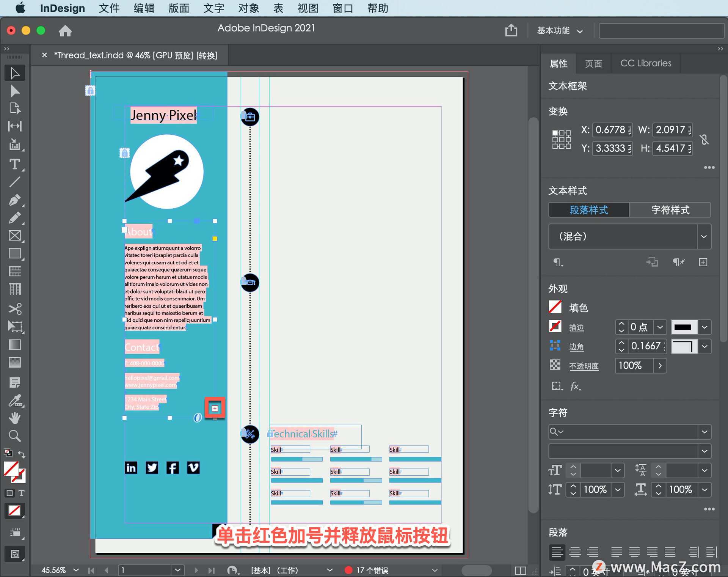The height and width of the screenshot is (577, 728).
Task: Open stroke weight 0 点 dropdown
Action: [660, 327]
